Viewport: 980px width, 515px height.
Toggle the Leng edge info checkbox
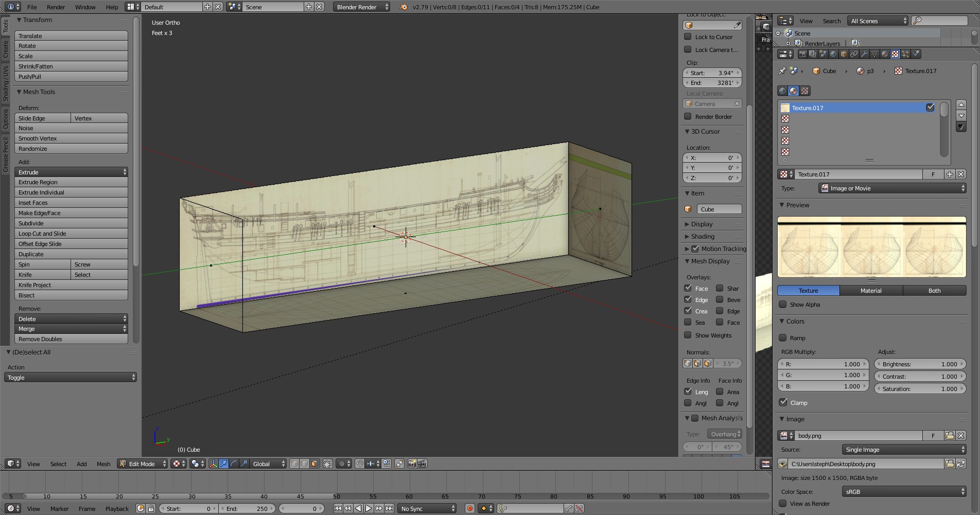click(x=688, y=392)
